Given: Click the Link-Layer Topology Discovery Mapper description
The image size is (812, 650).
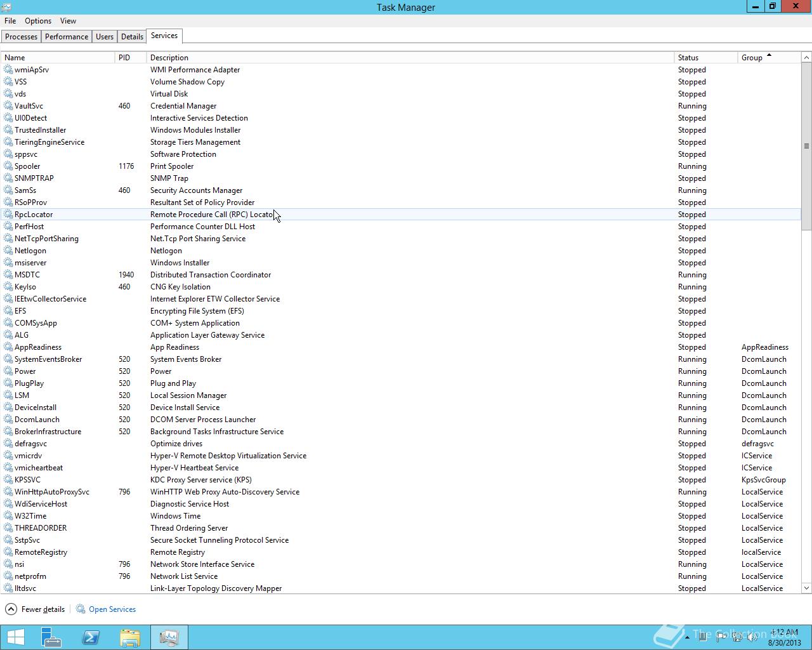Looking at the screenshot, I should coord(216,588).
